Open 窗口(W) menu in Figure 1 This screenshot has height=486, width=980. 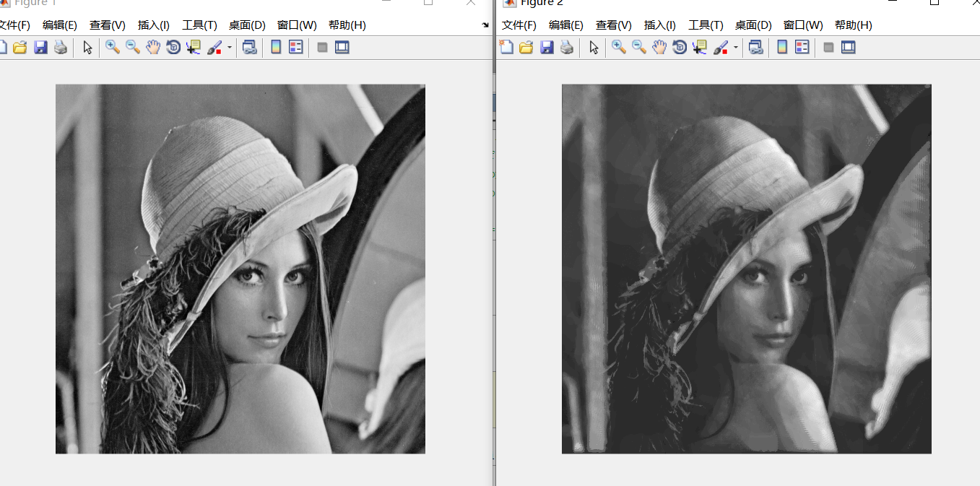click(x=297, y=25)
